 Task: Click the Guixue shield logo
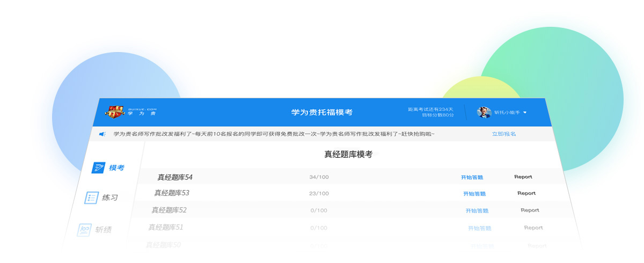click(114, 112)
